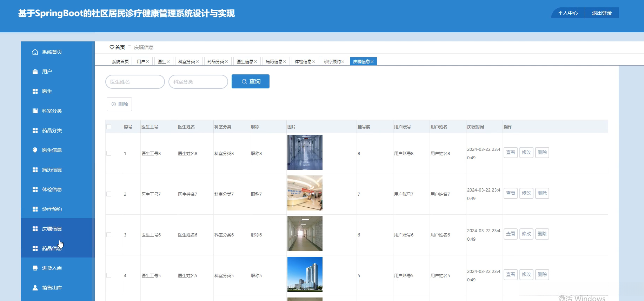The height and width of the screenshot is (301, 644).
Task: Click the lightbulb icon for 医生信息 in sidebar
Action: 35,150
